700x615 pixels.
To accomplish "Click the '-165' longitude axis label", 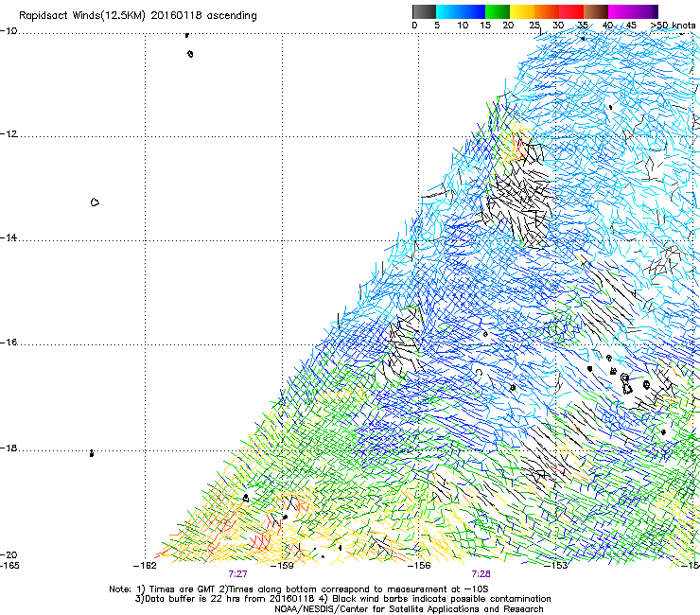I will [x=9, y=566].
